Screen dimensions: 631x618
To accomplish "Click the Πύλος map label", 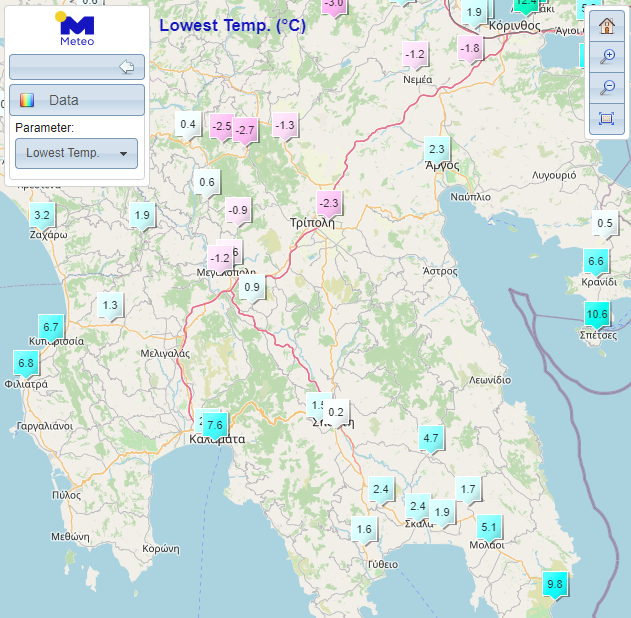I will (x=66, y=495).
